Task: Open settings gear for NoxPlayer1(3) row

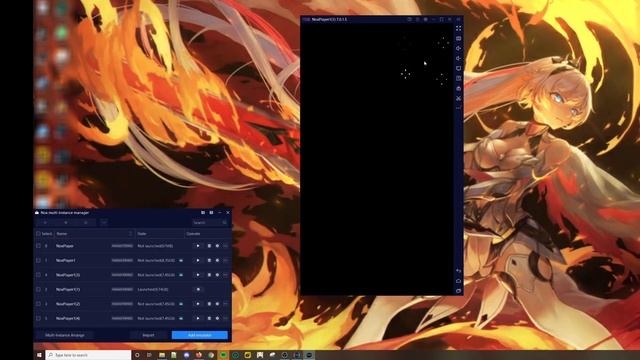Action: point(217,275)
